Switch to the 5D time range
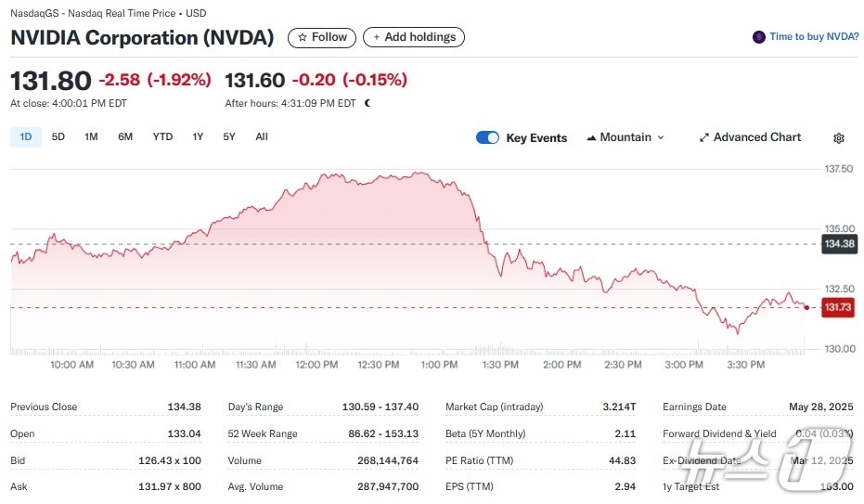This screenshot has width=864, height=504. click(58, 136)
